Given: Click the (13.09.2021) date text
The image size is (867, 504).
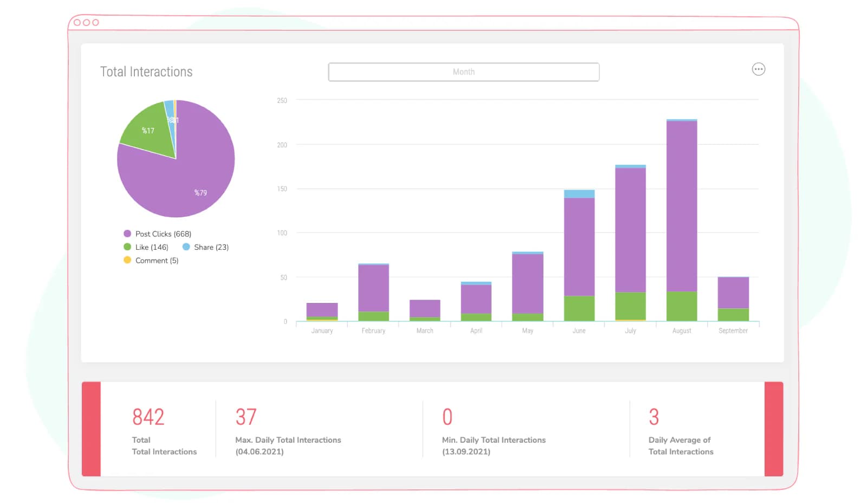Looking at the screenshot, I should 466,451.
